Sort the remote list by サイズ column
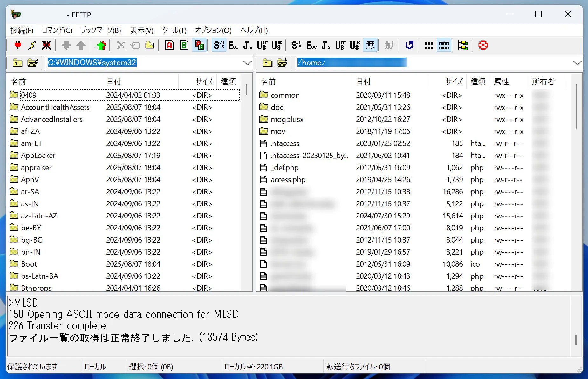 point(447,82)
